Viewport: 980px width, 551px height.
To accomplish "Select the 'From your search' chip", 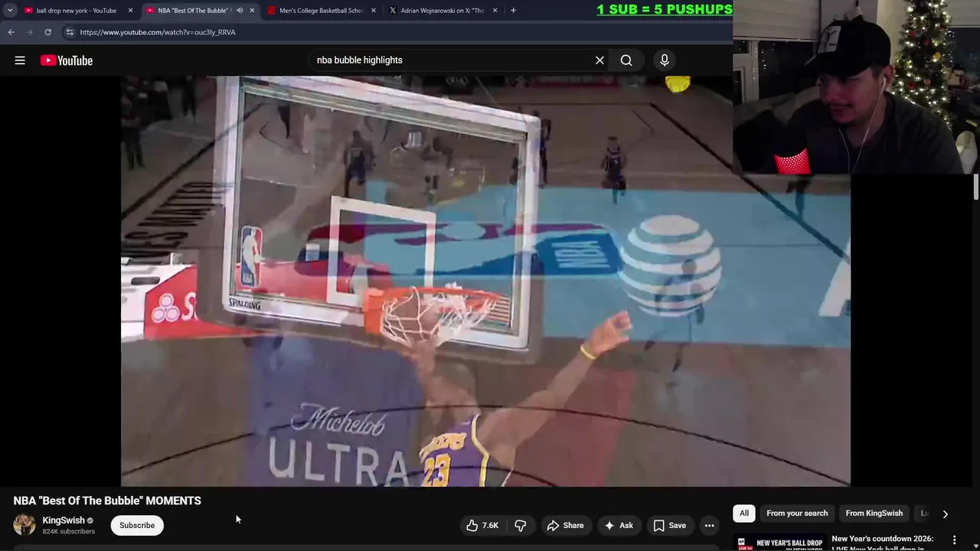I will coord(797,514).
